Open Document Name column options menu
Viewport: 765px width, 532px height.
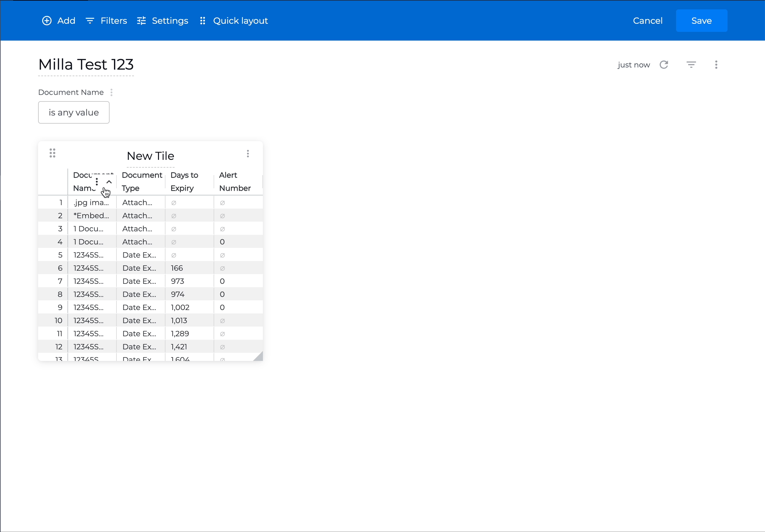[x=96, y=182]
